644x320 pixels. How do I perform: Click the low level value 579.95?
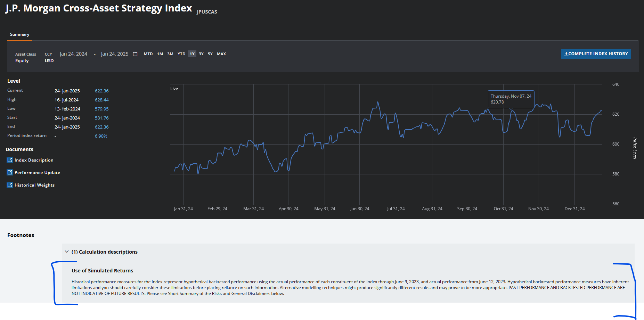click(x=102, y=109)
